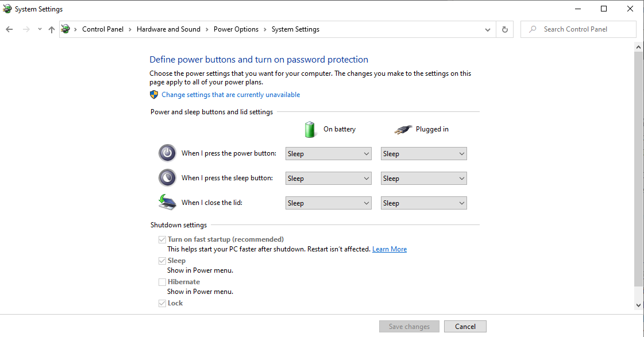Click the sleep button moon icon
Viewport: 644px width, 337px height.
coord(167,178)
